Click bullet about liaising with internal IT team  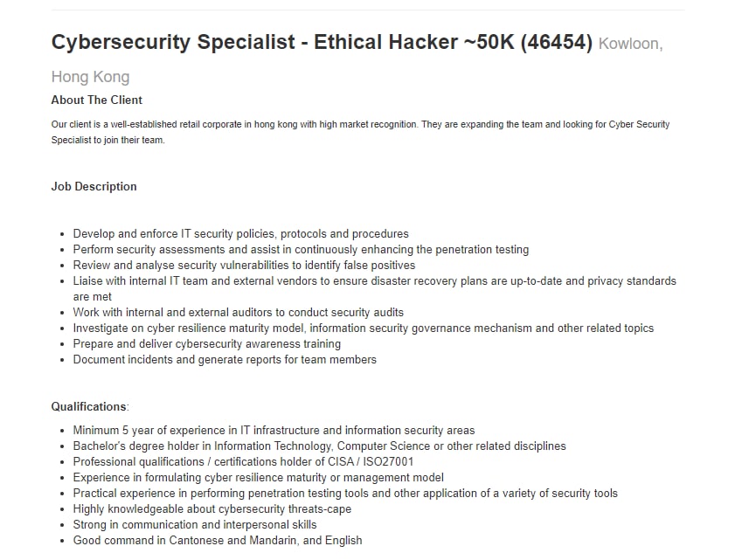point(374,281)
